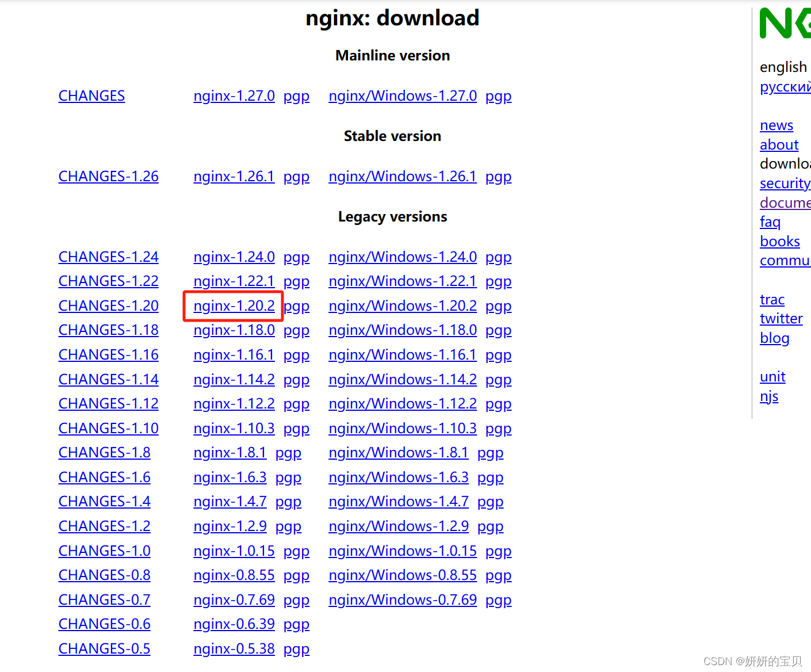The image size is (811, 672).
Task: Open the pgp signature for nginx-1.27.0
Action: [x=296, y=96]
